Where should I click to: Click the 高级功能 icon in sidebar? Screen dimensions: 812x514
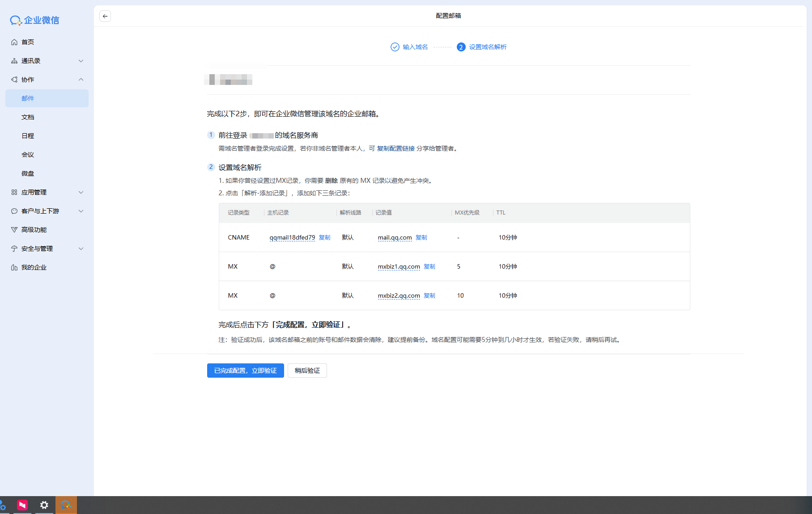[14, 230]
